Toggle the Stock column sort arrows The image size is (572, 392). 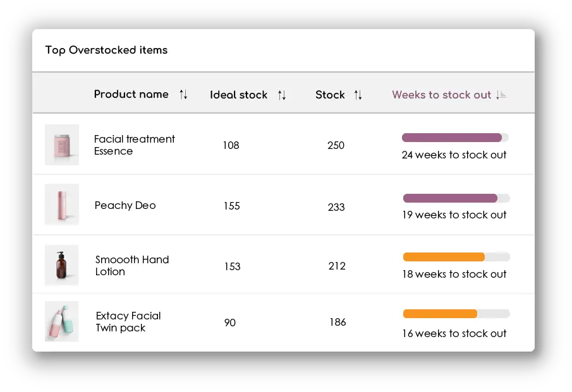click(358, 95)
